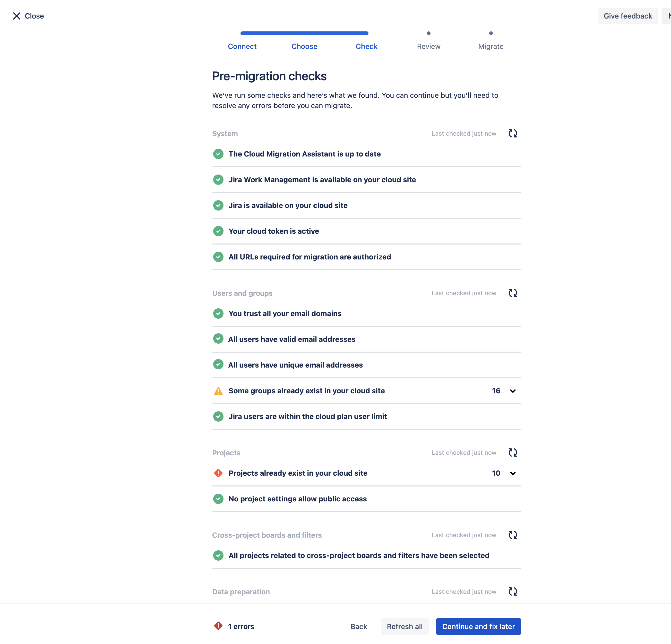
Task: Open Give feedback
Action: [x=627, y=16]
